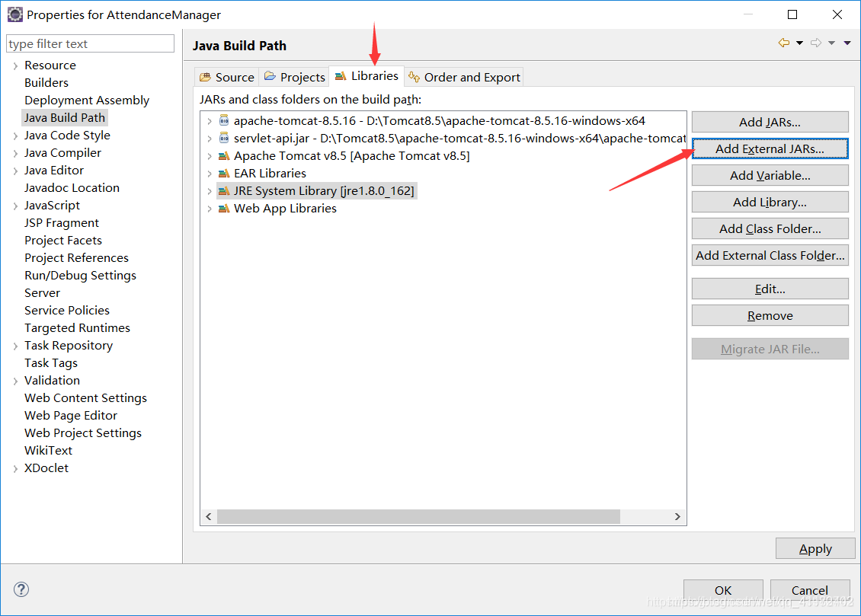Expand the Apache Tomcat v8.5 entry

pyautogui.click(x=210, y=156)
